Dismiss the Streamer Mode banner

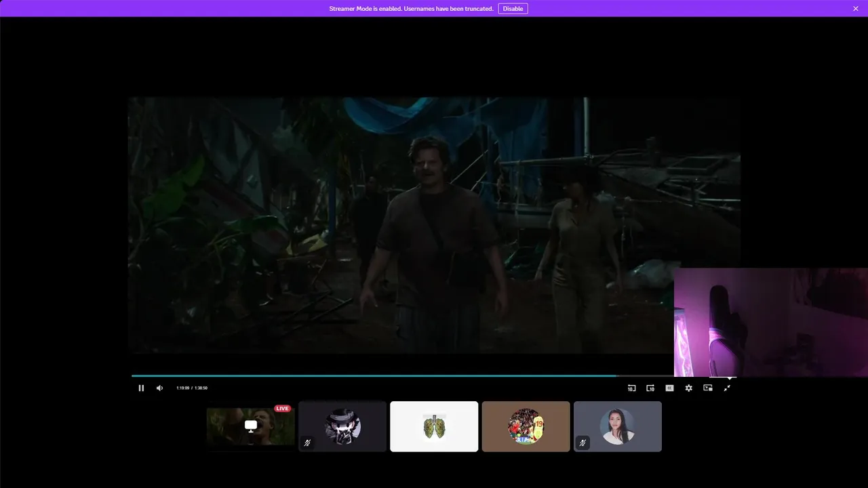(x=856, y=9)
